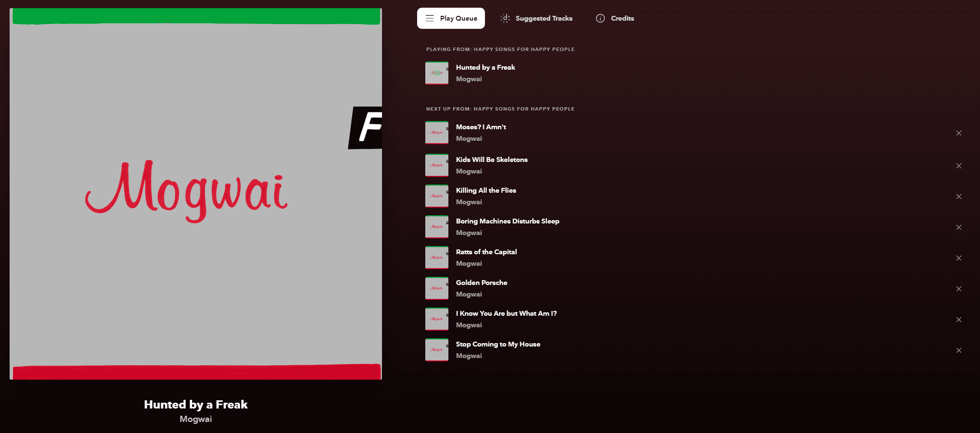The height and width of the screenshot is (433, 980).
Task: Open the Play Queue tab
Action: [451, 18]
